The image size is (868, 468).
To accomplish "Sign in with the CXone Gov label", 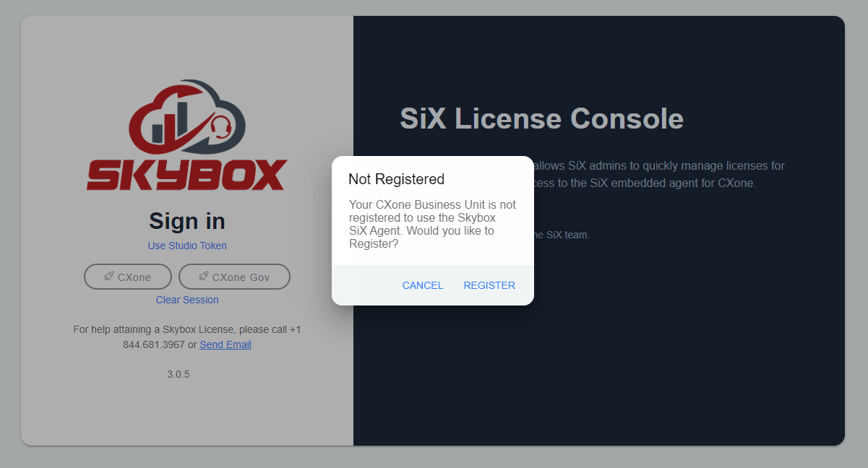I will point(241,277).
